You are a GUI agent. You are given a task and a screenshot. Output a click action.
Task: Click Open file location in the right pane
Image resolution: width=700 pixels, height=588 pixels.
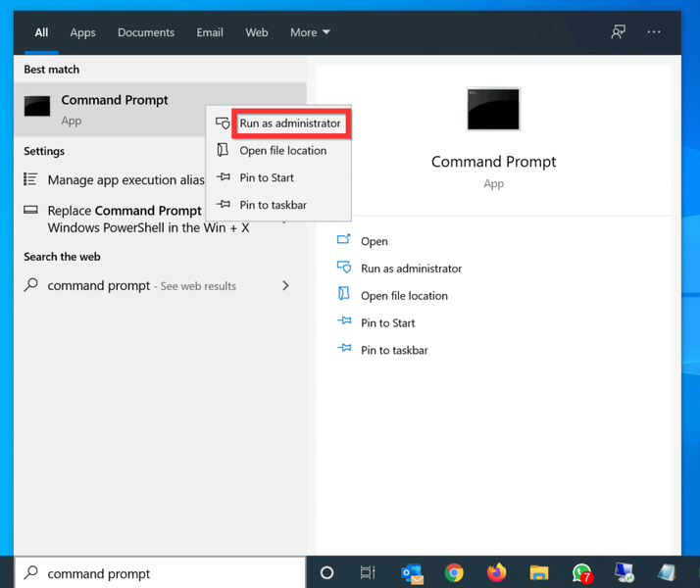click(404, 296)
